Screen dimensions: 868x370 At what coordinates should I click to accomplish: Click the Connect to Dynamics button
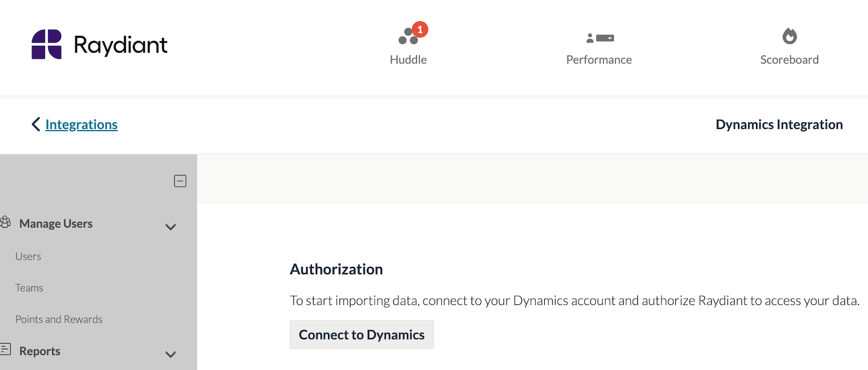click(x=362, y=335)
